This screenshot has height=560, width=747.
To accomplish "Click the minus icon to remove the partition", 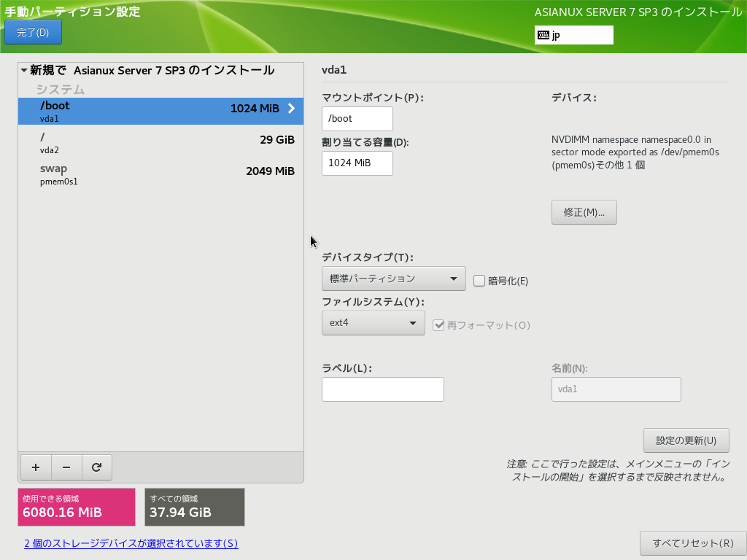I will (x=66, y=467).
